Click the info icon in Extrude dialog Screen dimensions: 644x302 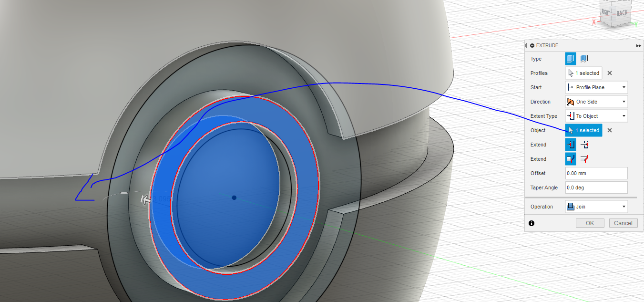coord(532,223)
